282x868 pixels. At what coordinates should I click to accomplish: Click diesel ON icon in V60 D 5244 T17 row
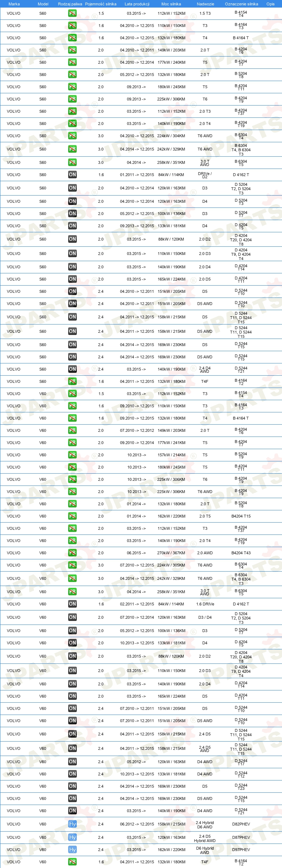tap(72, 762)
